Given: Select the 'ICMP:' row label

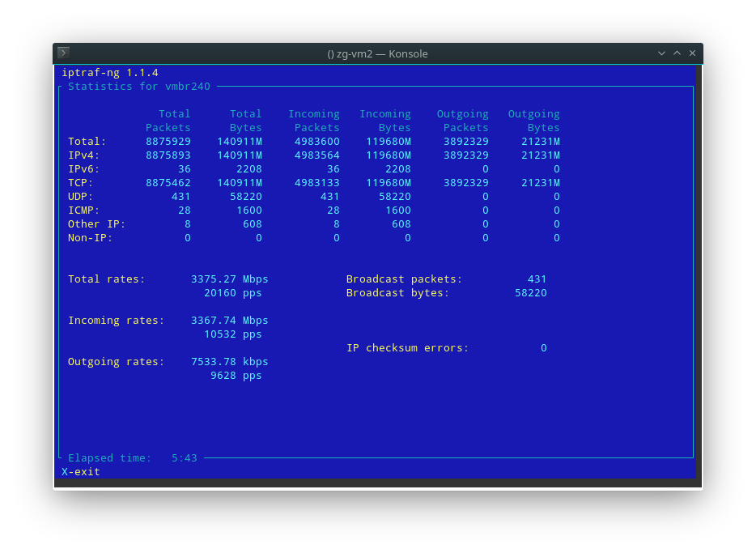Looking at the screenshot, I should click(x=84, y=211).
